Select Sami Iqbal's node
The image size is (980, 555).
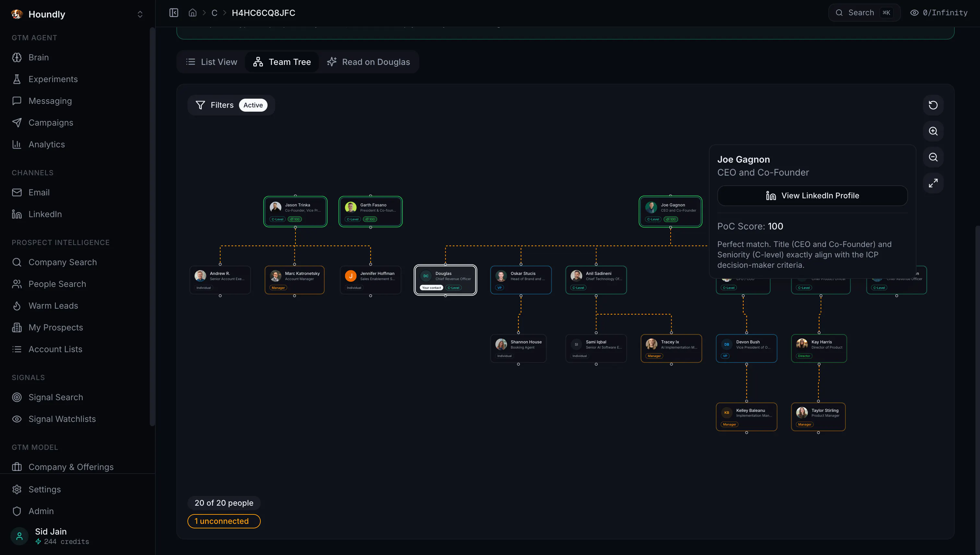coord(596,348)
